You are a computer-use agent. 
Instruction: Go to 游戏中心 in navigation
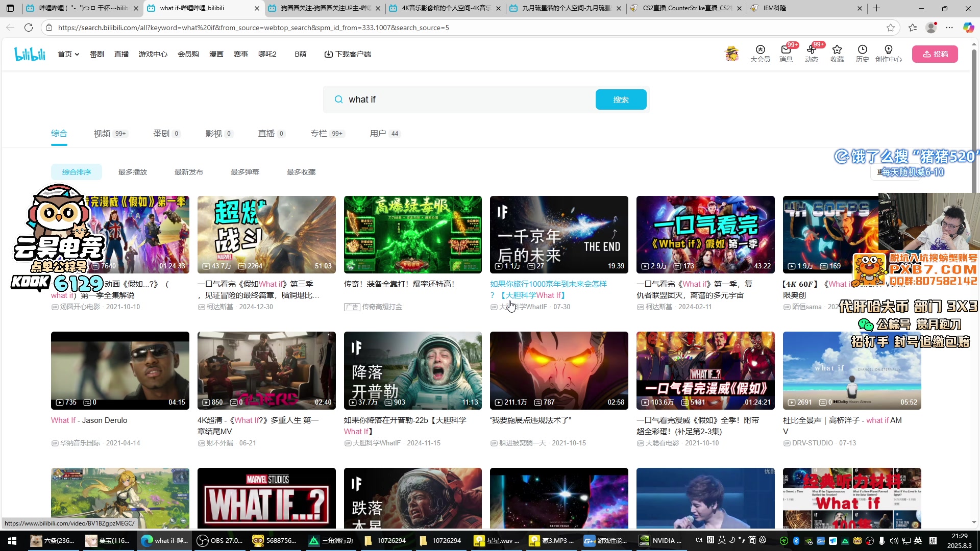[153, 54]
